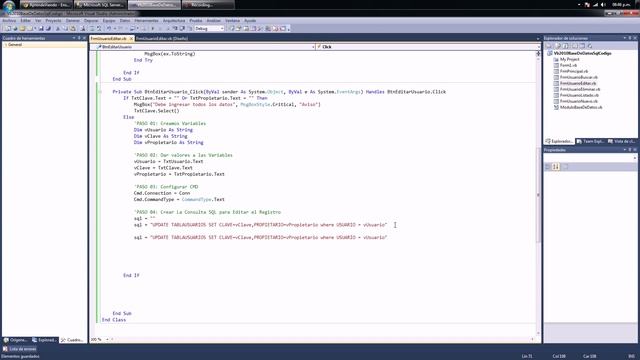Switch to Explorador de servidores bottom tab
The image size is (640, 360).
point(44,340)
